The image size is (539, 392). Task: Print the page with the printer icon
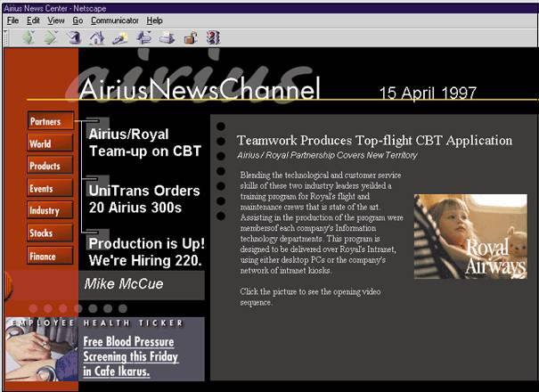167,37
